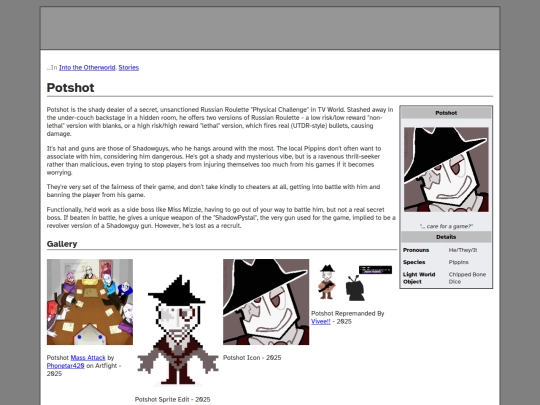Open the Into the Otherworld breadcrumb link

tap(87, 68)
